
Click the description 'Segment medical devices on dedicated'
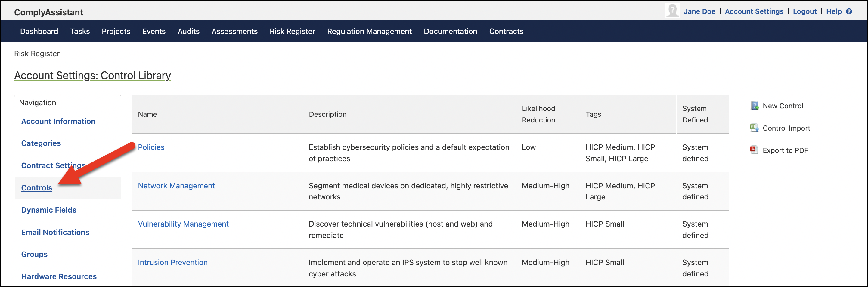click(408, 191)
